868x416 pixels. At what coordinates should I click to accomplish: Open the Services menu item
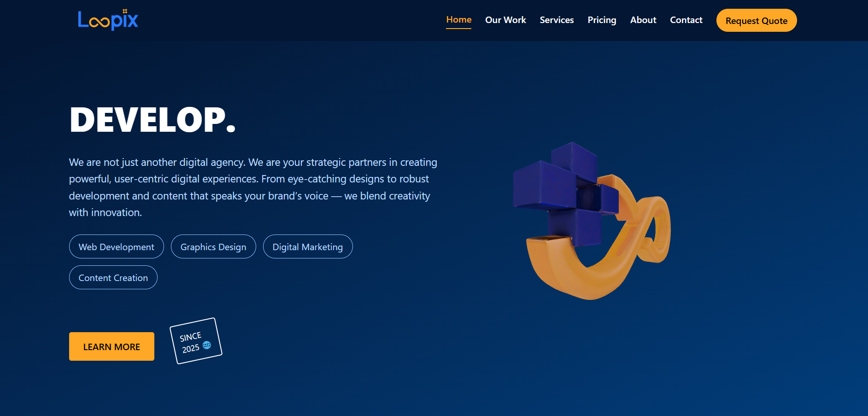click(557, 20)
